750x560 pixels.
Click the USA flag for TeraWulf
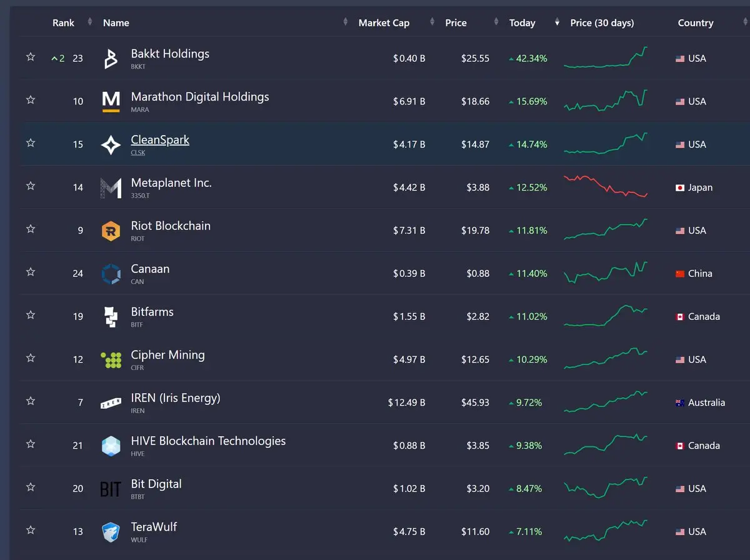(680, 532)
